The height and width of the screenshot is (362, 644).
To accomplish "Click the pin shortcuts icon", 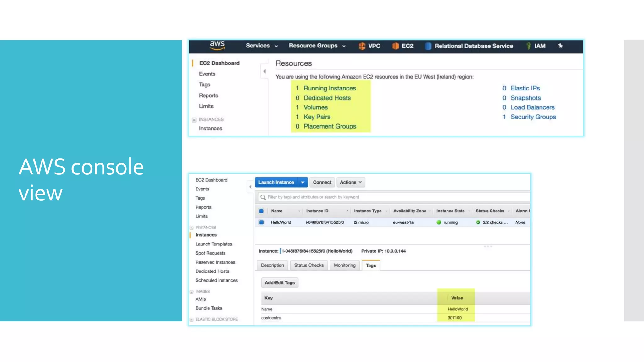I will tap(560, 46).
